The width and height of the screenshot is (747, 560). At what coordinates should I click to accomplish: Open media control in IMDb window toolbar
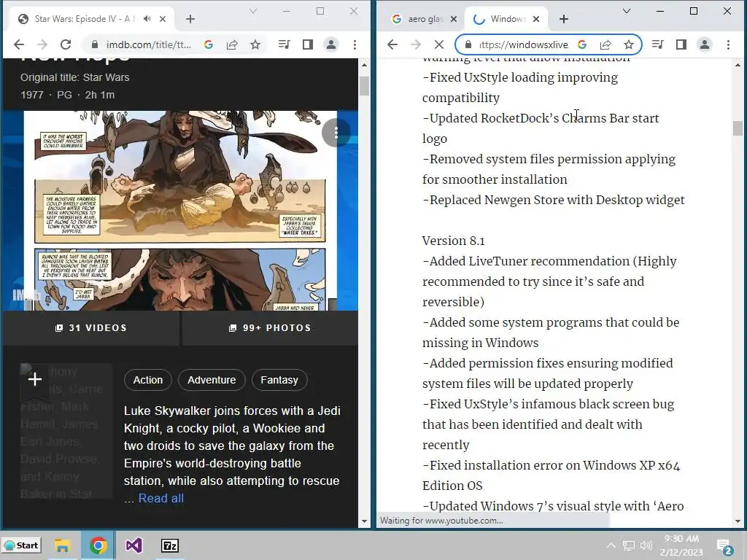[285, 44]
